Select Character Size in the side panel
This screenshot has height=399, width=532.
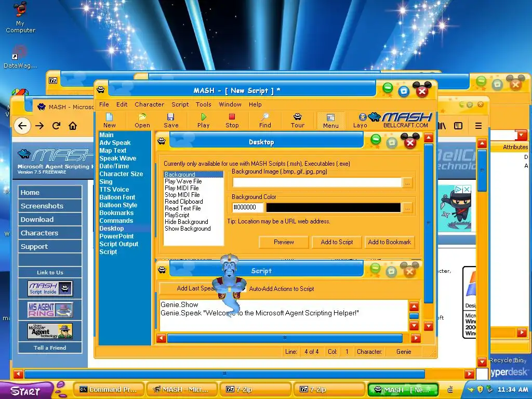pyautogui.click(x=121, y=174)
